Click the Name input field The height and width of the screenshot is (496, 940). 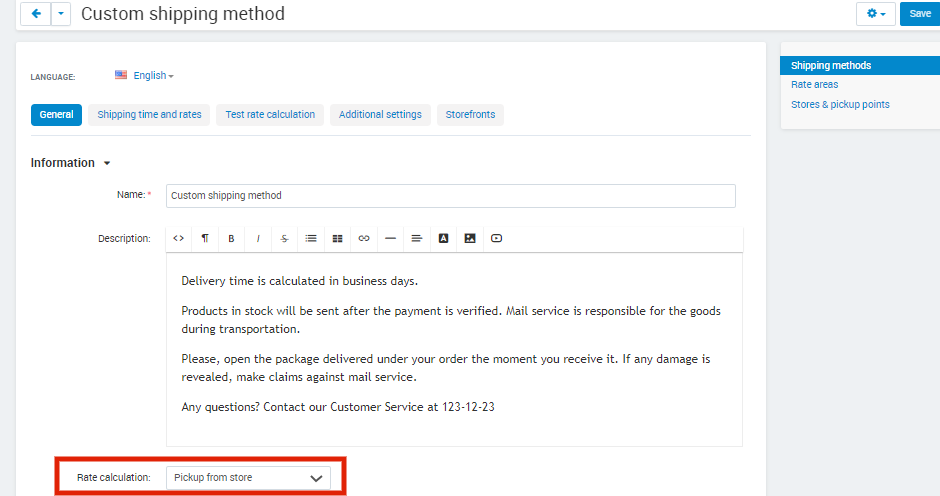point(451,196)
